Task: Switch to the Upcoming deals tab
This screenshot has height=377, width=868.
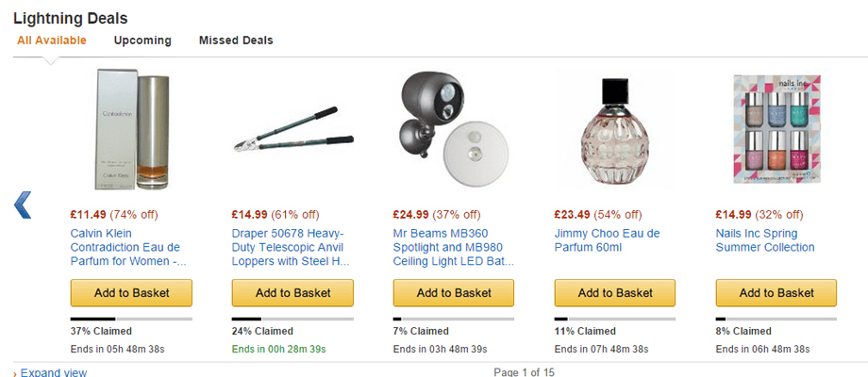Action: 142,41
